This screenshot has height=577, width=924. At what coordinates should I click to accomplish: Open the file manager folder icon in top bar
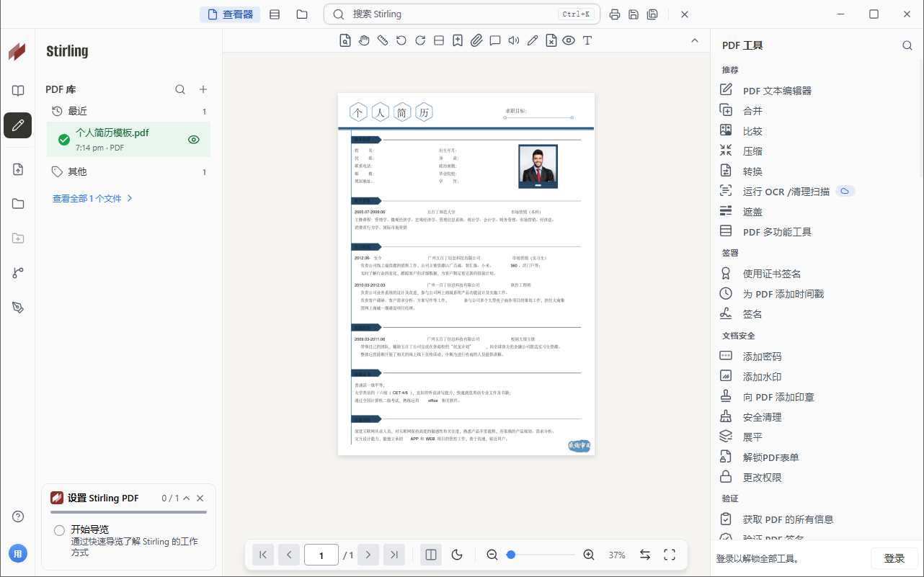click(x=302, y=14)
